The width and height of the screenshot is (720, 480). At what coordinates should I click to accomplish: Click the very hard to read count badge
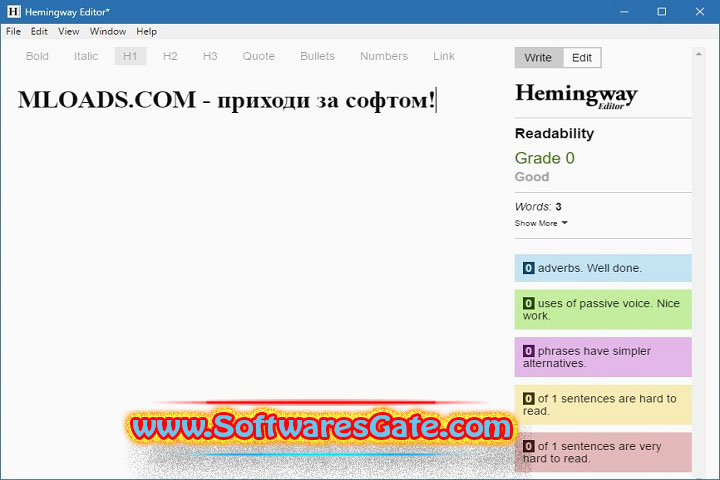tap(529, 446)
